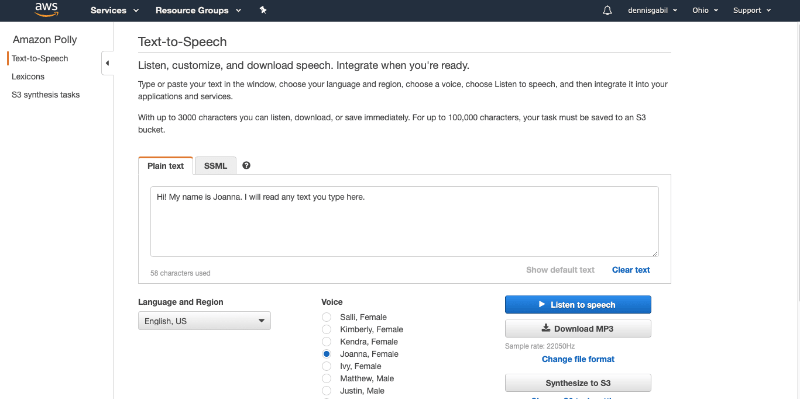Click the Change file format link
Image resolution: width=800 pixels, height=400 pixels.
pos(578,359)
